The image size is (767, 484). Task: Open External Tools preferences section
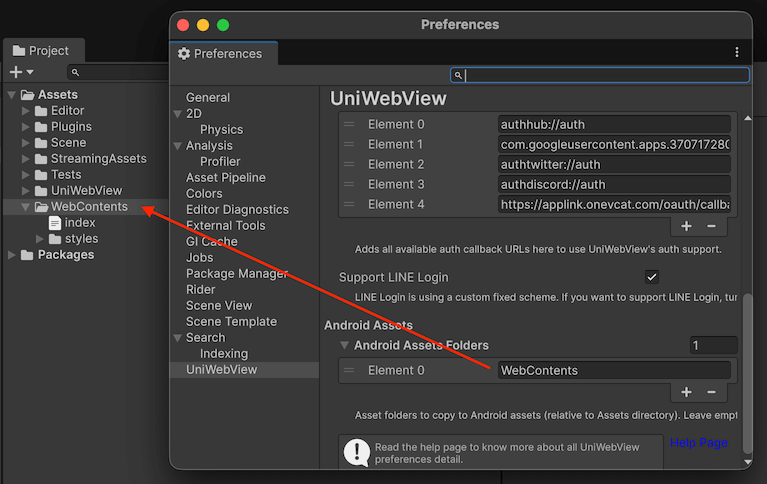pos(227,225)
